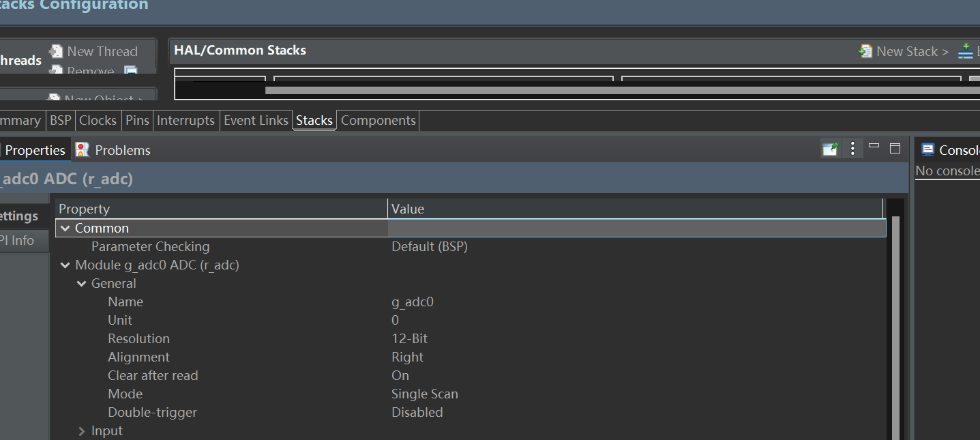This screenshot has height=440, width=980.
Task: Click the Default (BSP) value
Action: pos(430,247)
